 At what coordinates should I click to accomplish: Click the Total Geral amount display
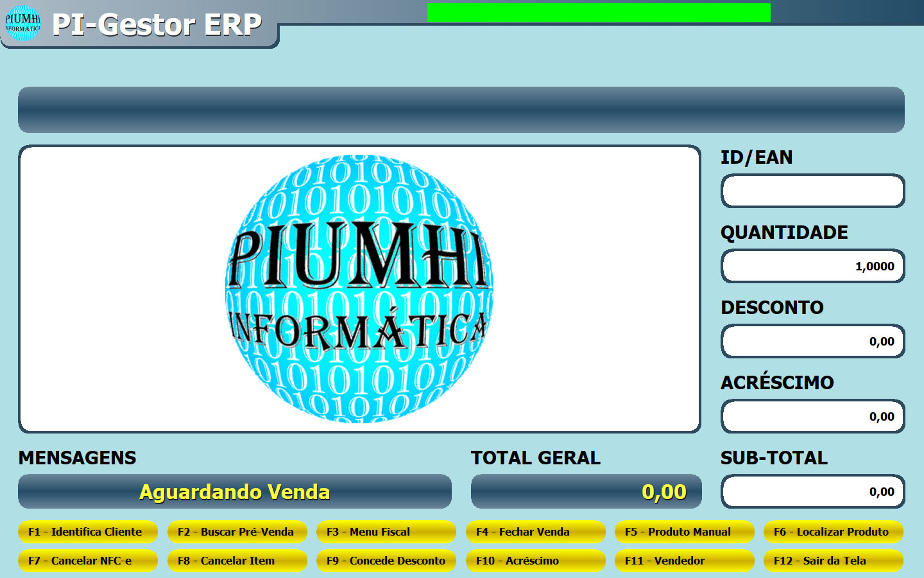point(586,491)
